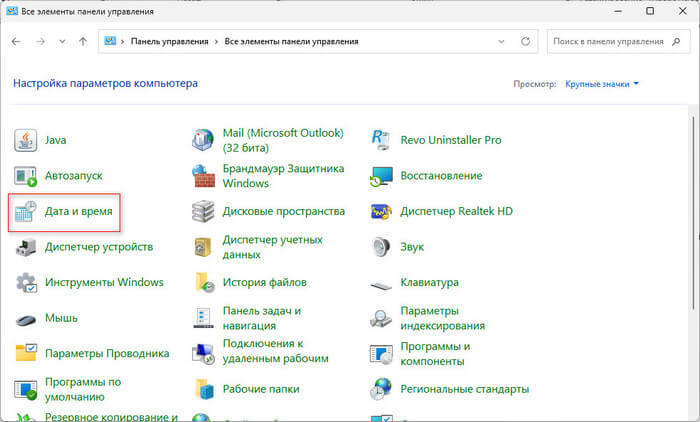Click the Звук speaker icon
700x422 pixels.
[381, 247]
